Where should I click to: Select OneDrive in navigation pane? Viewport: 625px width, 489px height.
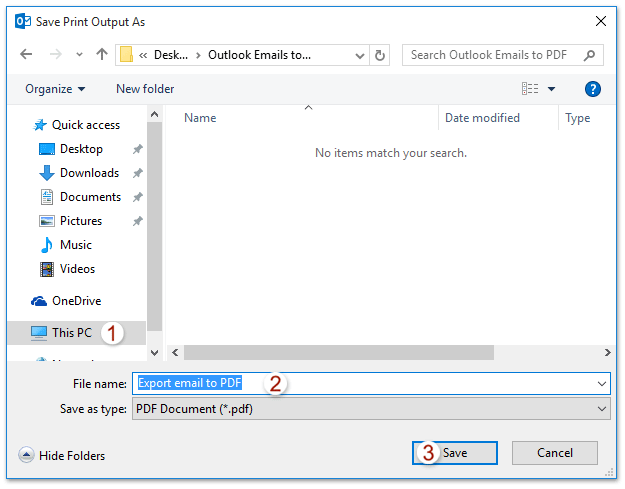[76, 301]
